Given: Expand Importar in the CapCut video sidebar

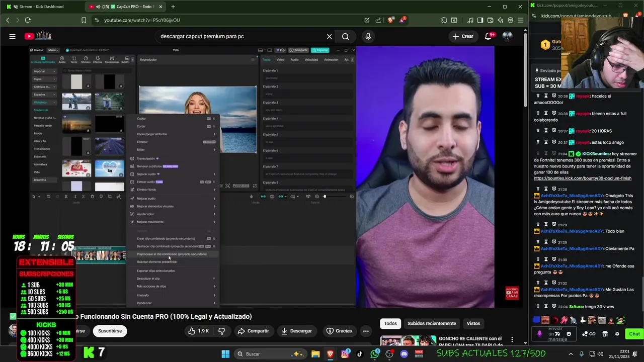Looking at the screenshot, I should pos(44,71).
